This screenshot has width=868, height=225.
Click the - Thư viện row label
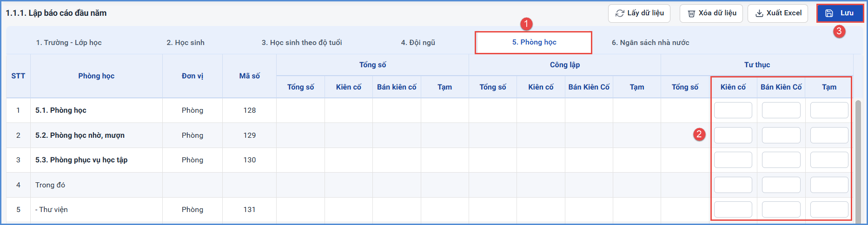52,210
